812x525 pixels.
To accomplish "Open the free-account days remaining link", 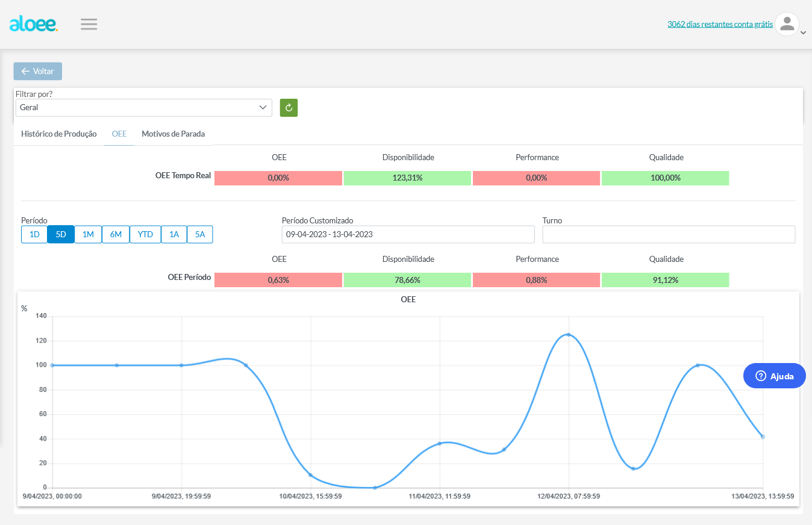I will (720, 24).
